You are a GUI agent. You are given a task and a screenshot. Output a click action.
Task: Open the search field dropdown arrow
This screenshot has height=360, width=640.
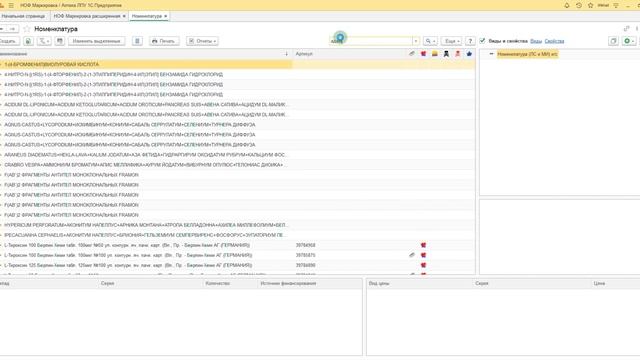416,41
